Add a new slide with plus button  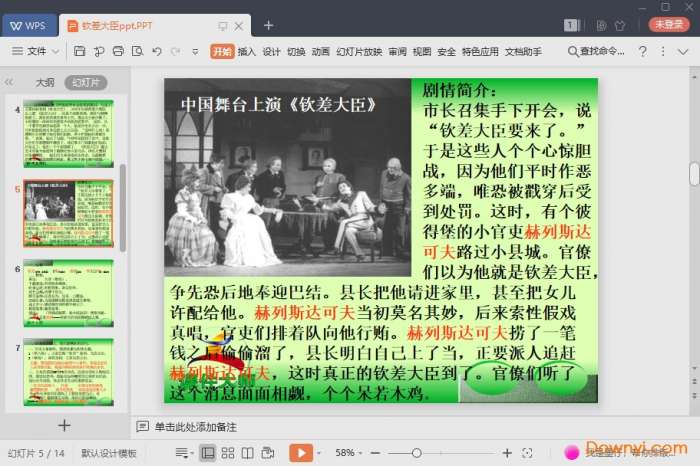[x=64, y=425]
